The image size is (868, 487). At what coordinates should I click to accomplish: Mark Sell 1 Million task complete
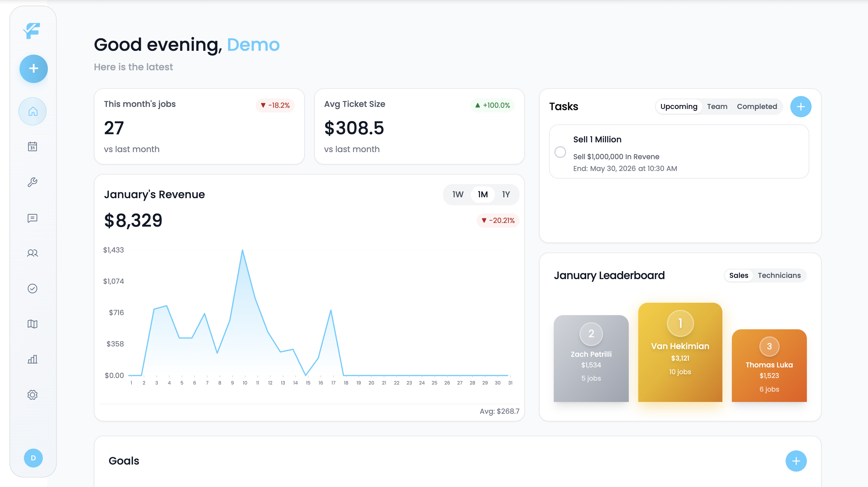click(560, 152)
